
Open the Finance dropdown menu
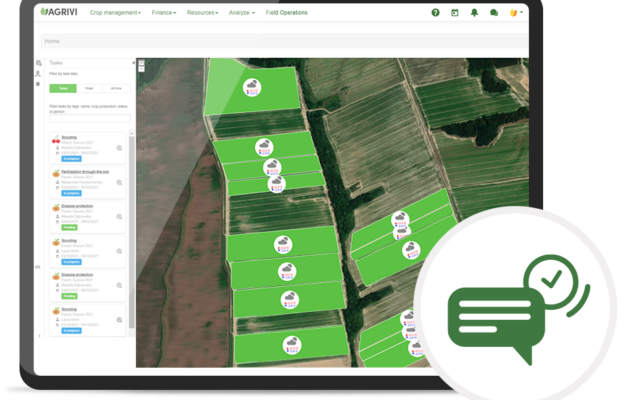[x=164, y=13]
